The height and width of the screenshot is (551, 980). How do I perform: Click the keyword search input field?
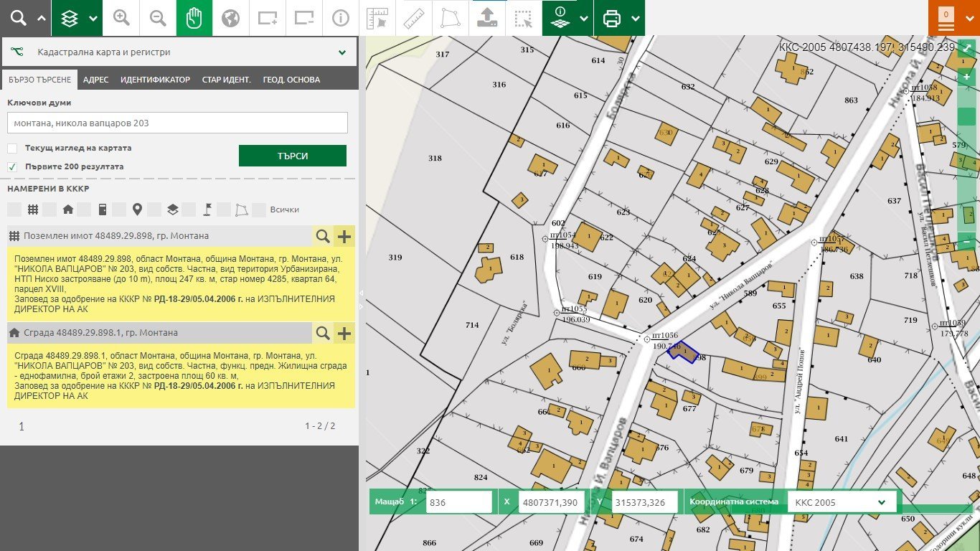(177, 123)
